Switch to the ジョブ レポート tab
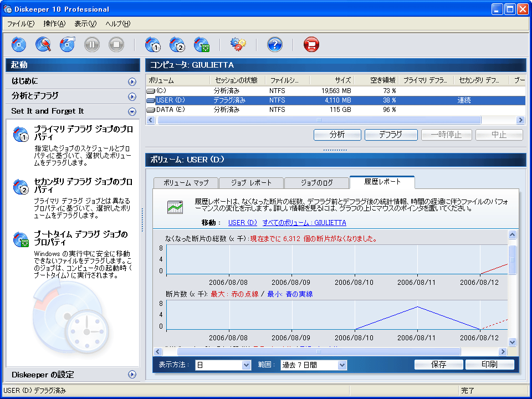The height and width of the screenshot is (399, 532). click(x=251, y=183)
